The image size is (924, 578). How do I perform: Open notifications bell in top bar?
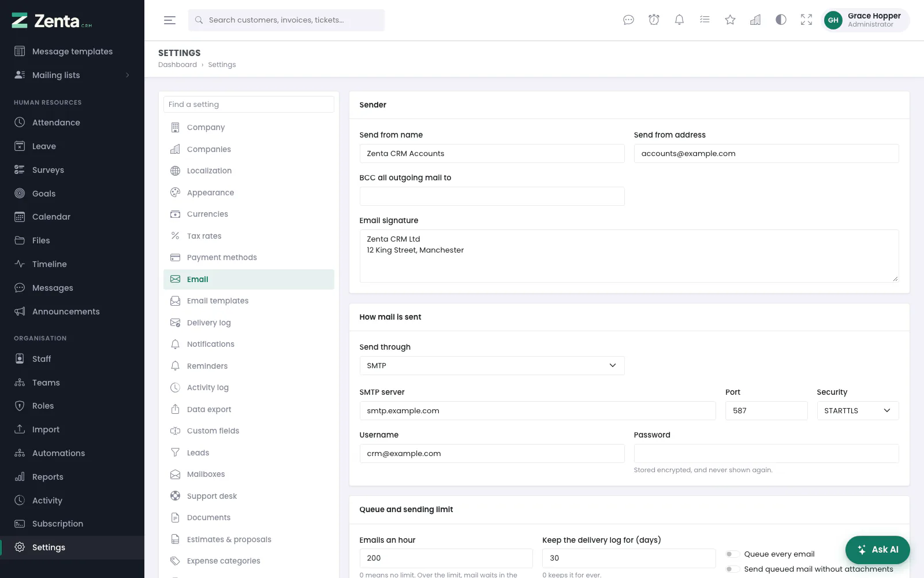(679, 20)
